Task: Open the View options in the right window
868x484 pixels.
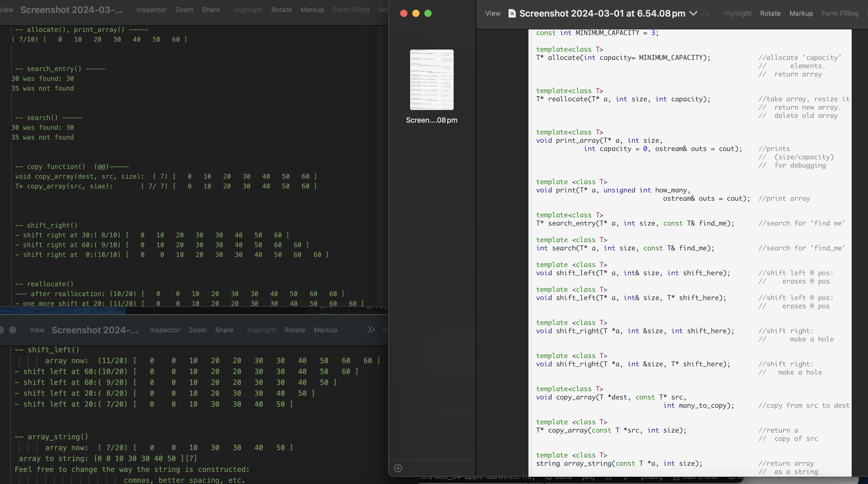Action: pyautogui.click(x=493, y=14)
